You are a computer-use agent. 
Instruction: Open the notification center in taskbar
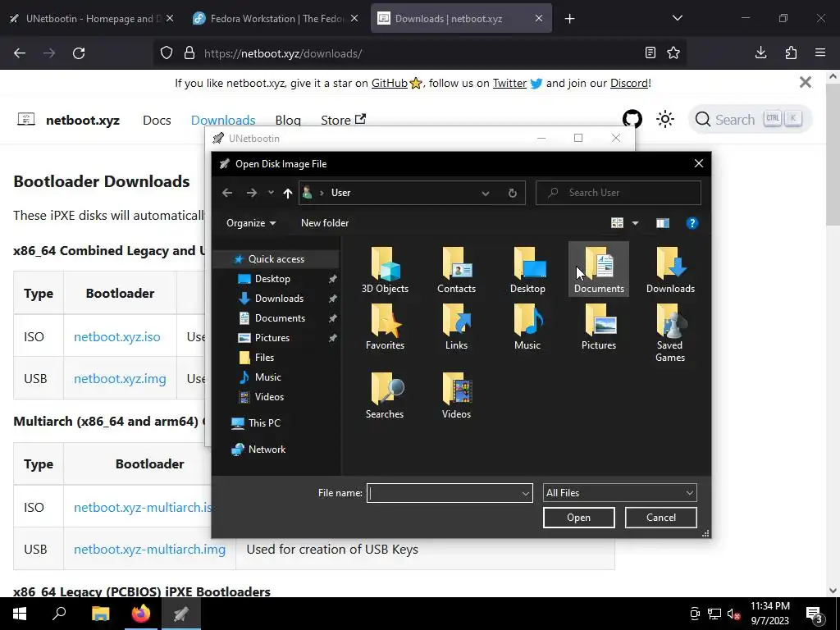[x=815, y=614]
